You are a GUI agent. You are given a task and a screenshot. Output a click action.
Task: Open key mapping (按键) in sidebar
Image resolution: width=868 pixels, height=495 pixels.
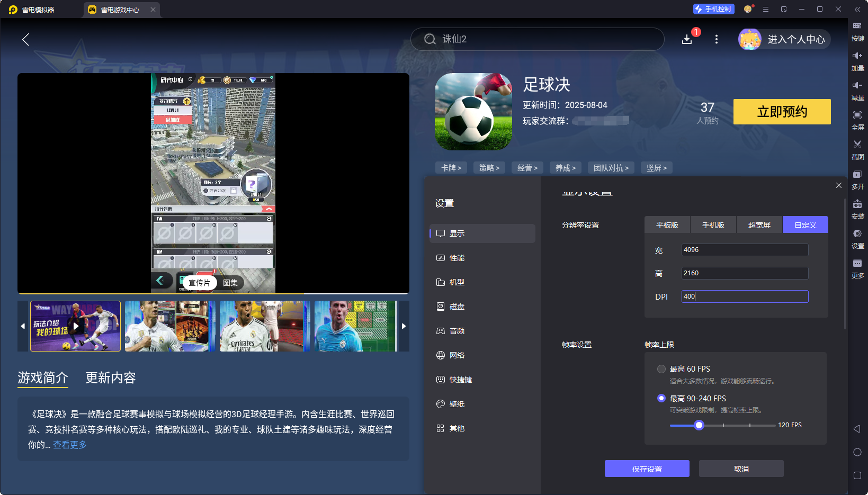click(857, 32)
